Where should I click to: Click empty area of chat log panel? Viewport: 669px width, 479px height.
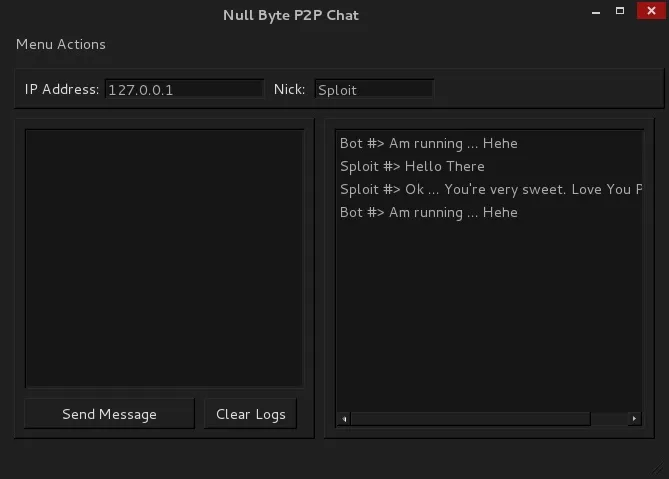(x=489, y=316)
